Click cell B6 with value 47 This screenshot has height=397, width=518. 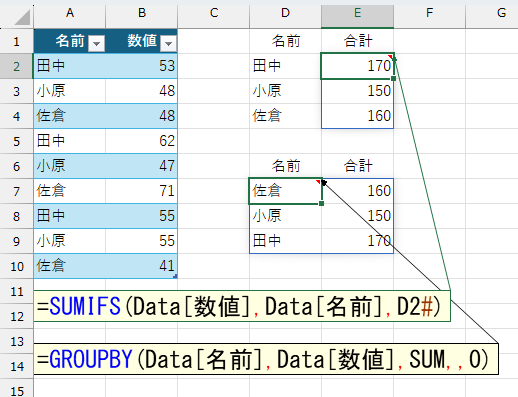142,166
